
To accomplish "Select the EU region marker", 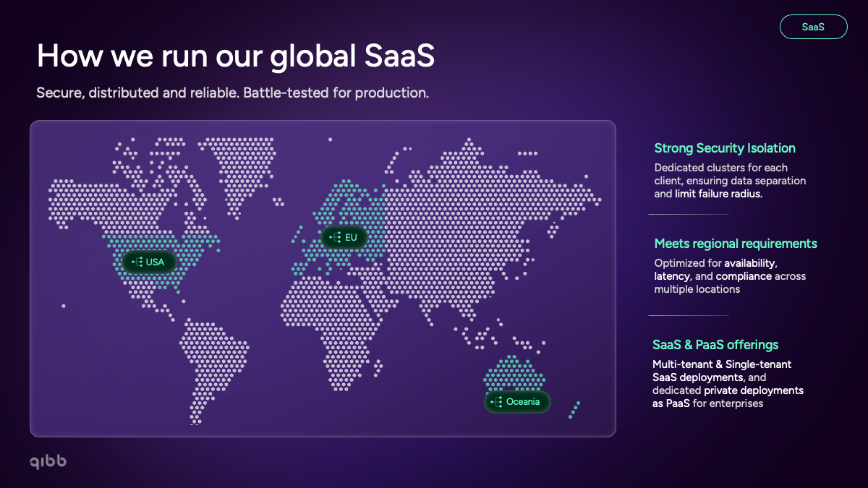I will (344, 237).
